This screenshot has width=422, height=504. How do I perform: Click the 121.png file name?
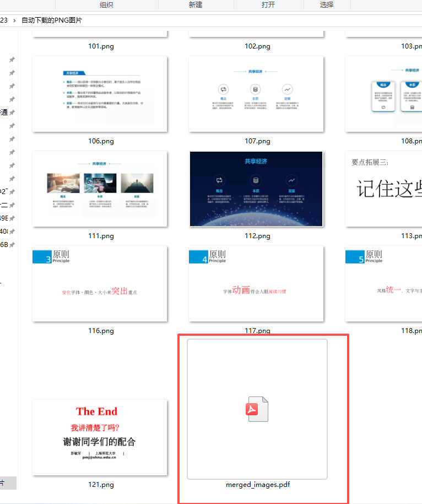[x=101, y=485]
